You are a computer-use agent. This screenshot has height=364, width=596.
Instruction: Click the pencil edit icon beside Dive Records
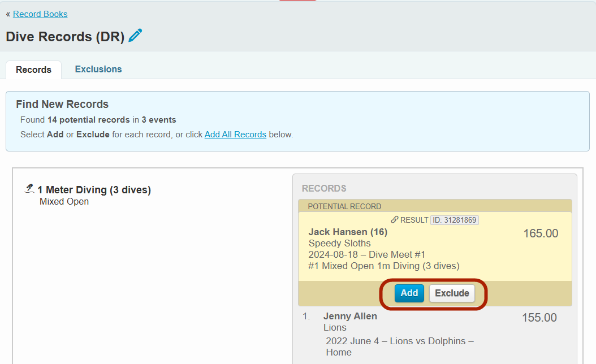pyautogui.click(x=135, y=36)
